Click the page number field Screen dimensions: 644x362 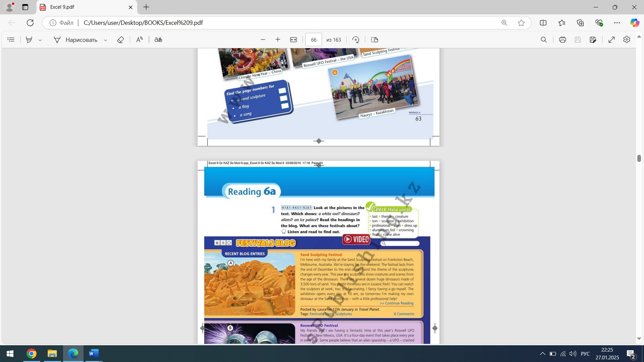[x=313, y=40]
